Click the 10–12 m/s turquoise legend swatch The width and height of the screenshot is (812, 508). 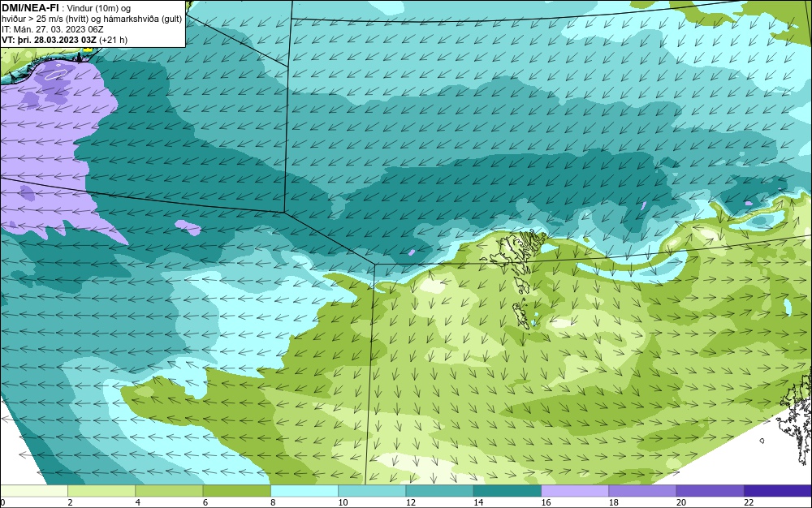pos(372,491)
